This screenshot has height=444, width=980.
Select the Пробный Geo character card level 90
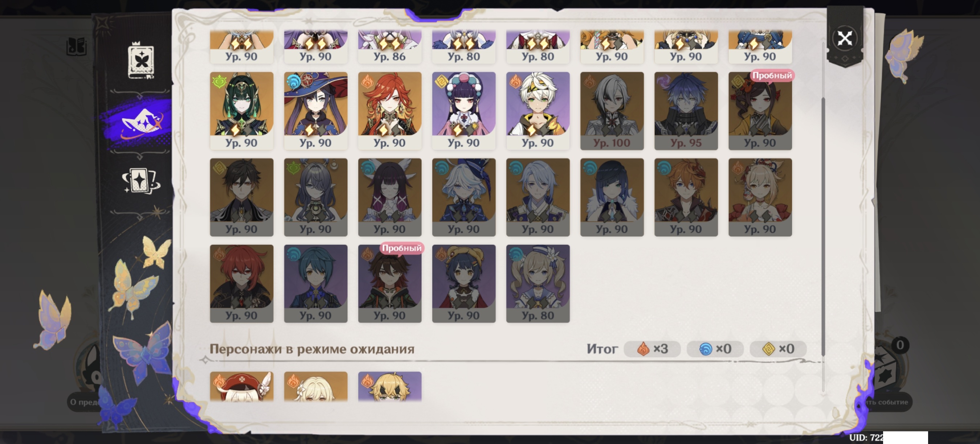[760, 111]
